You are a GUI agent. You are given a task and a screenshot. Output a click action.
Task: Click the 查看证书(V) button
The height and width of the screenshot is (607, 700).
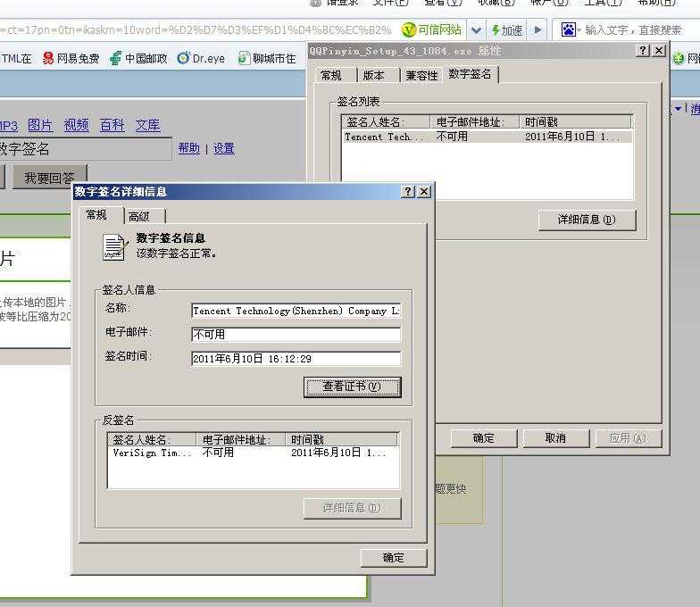pyautogui.click(x=352, y=387)
